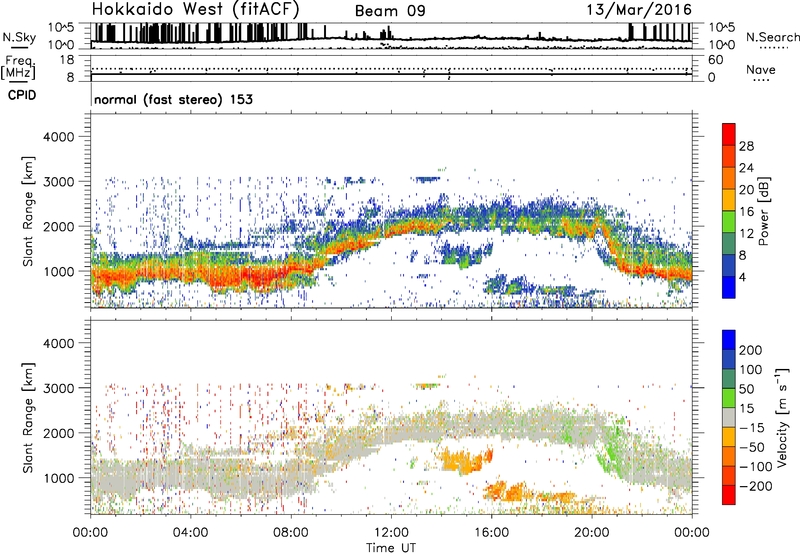Click the 3000 tick of the velocity panel
The height and width of the screenshot is (554, 800).
59,388
